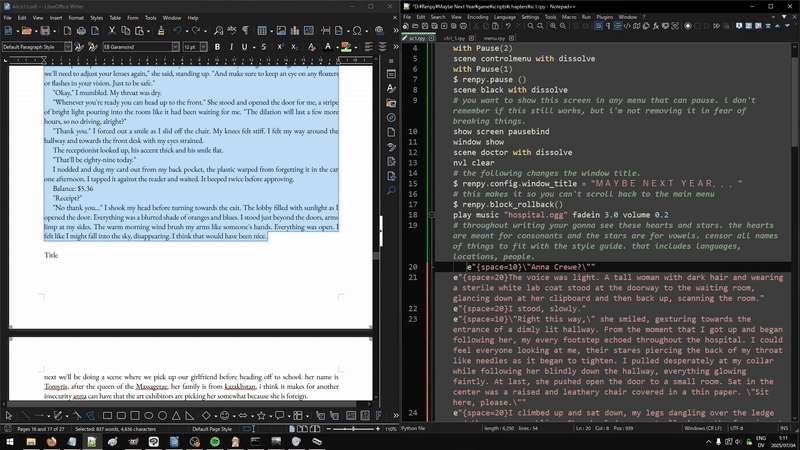Image resolution: width=800 pixels, height=450 pixels.
Task: Click the Firefox icon in the taskbar
Action: pos(52,442)
